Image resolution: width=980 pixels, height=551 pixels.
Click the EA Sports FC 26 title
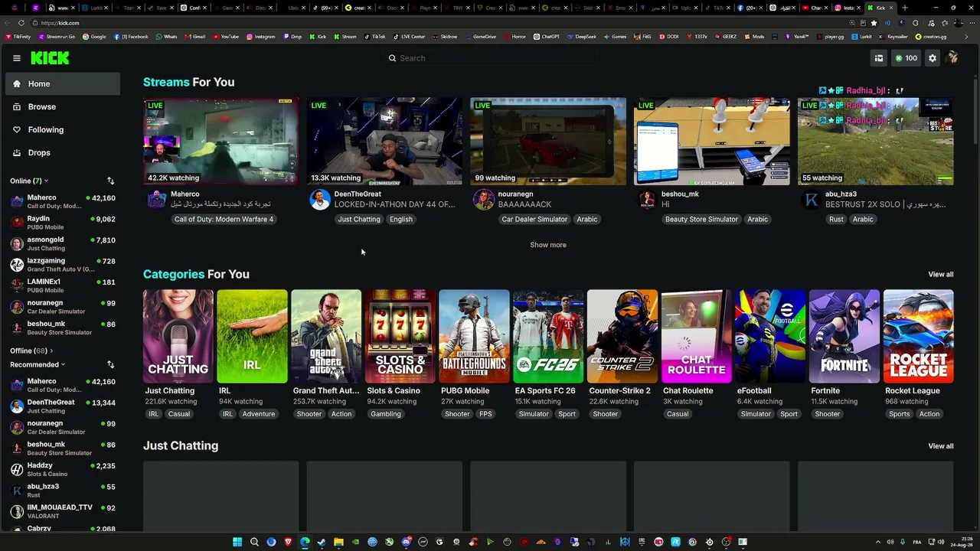[x=545, y=391]
